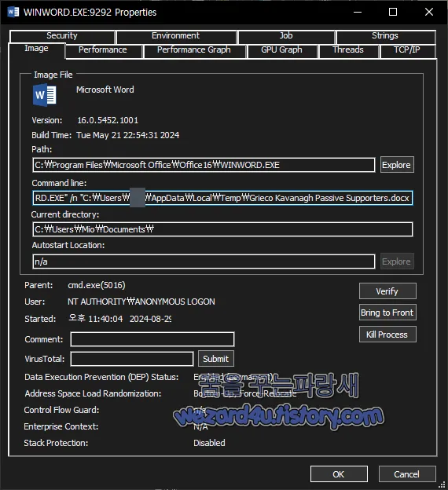Open the TCP/IP tab
The height and width of the screenshot is (490, 448).
tap(406, 50)
